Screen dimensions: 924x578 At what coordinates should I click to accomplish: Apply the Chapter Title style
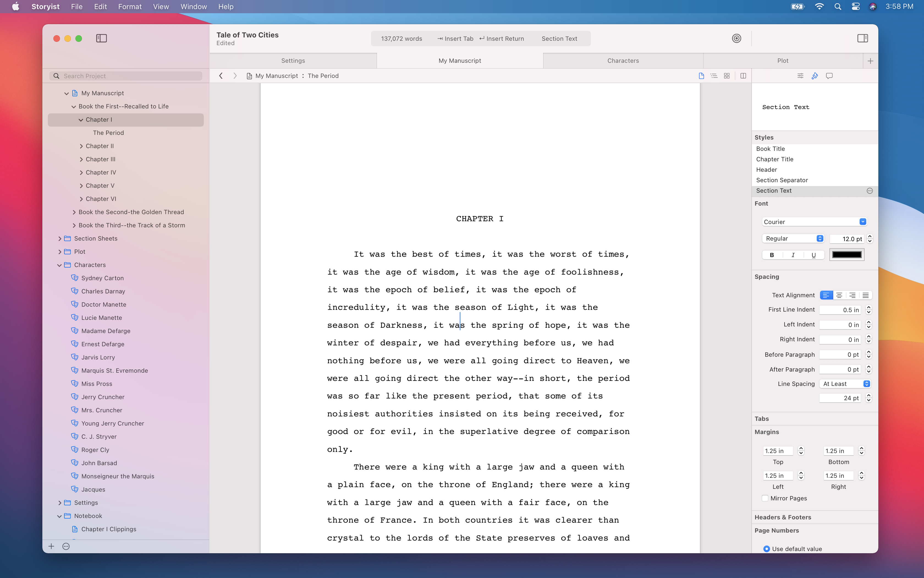[815, 159]
